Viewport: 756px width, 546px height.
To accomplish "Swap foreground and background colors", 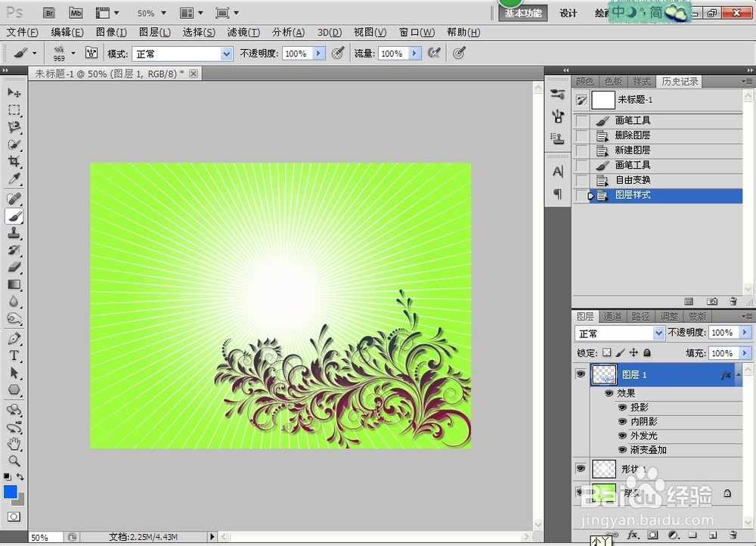I will (x=20, y=476).
